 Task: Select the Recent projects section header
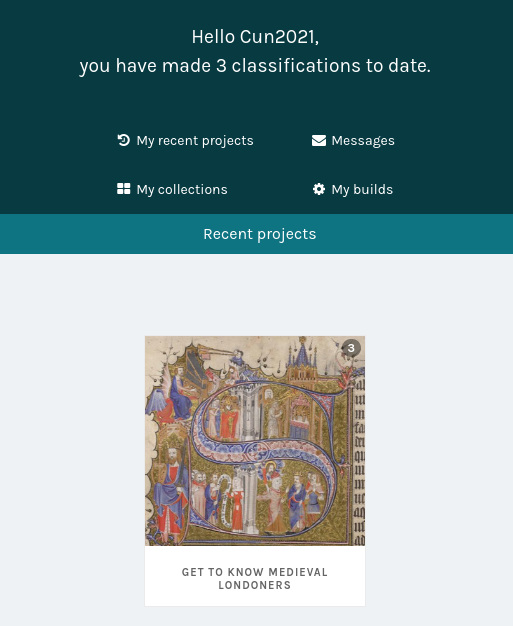click(256, 234)
